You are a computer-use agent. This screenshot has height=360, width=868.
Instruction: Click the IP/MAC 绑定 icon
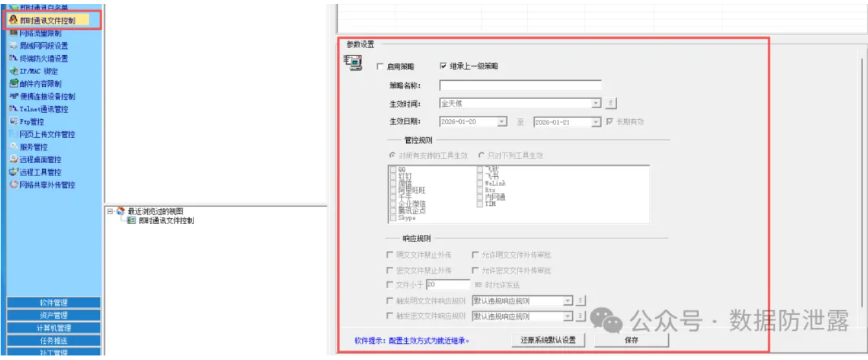click(14, 71)
